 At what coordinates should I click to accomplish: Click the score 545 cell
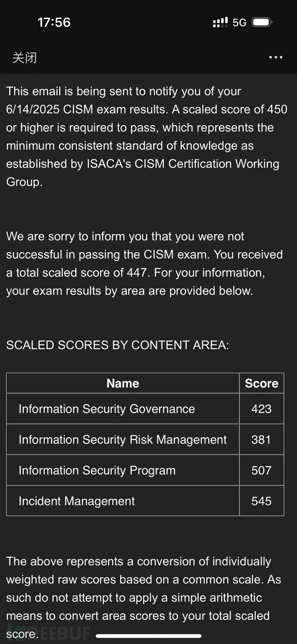261,501
